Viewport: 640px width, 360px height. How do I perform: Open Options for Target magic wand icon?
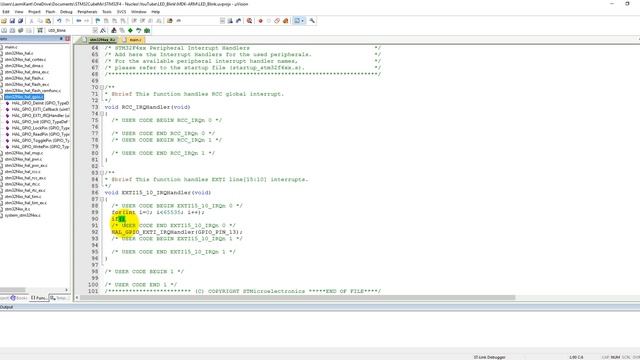click(103, 31)
